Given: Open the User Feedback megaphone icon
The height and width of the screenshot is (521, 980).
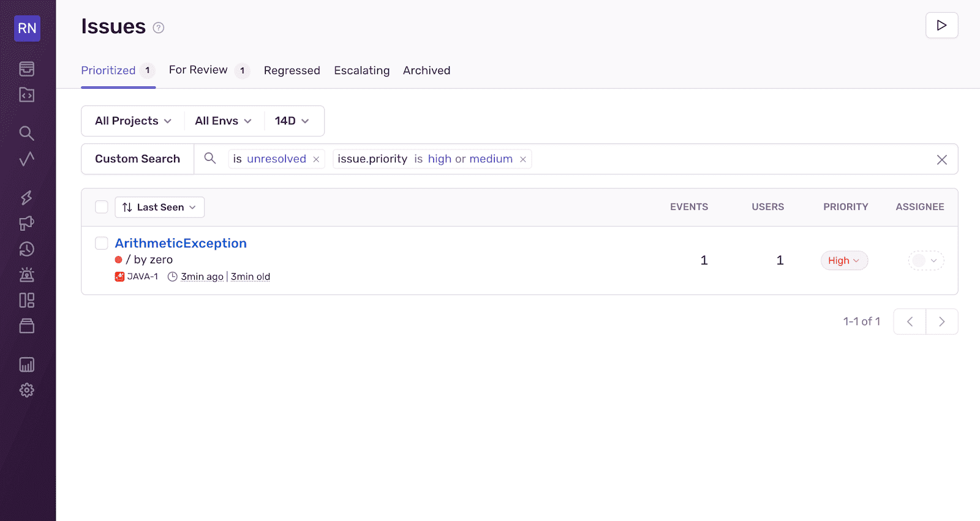Looking at the screenshot, I should 27,223.
